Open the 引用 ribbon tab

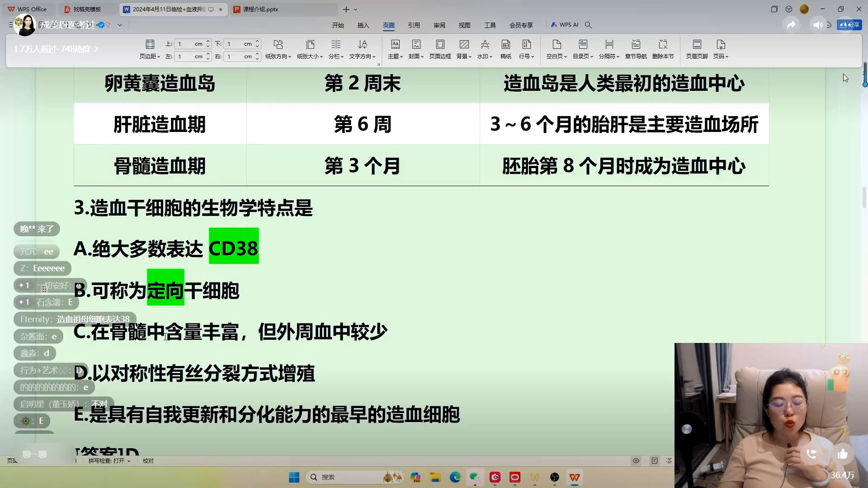[x=414, y=25]
